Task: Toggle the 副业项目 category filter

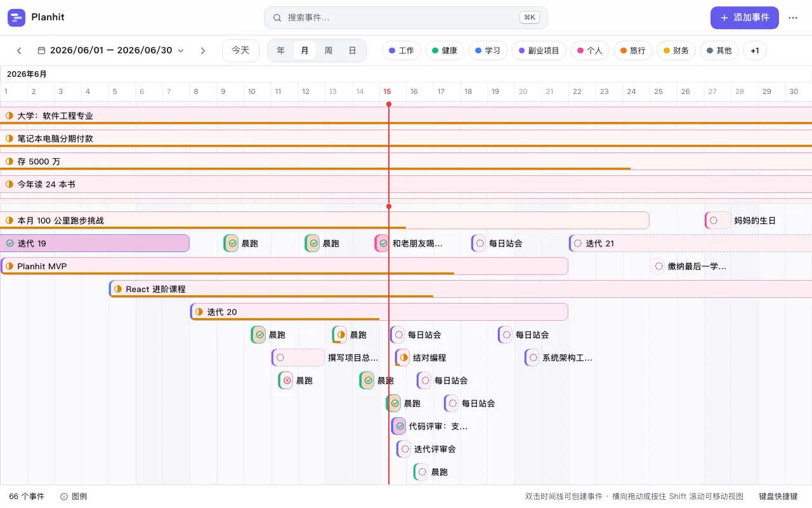Action: pos(539,51)
